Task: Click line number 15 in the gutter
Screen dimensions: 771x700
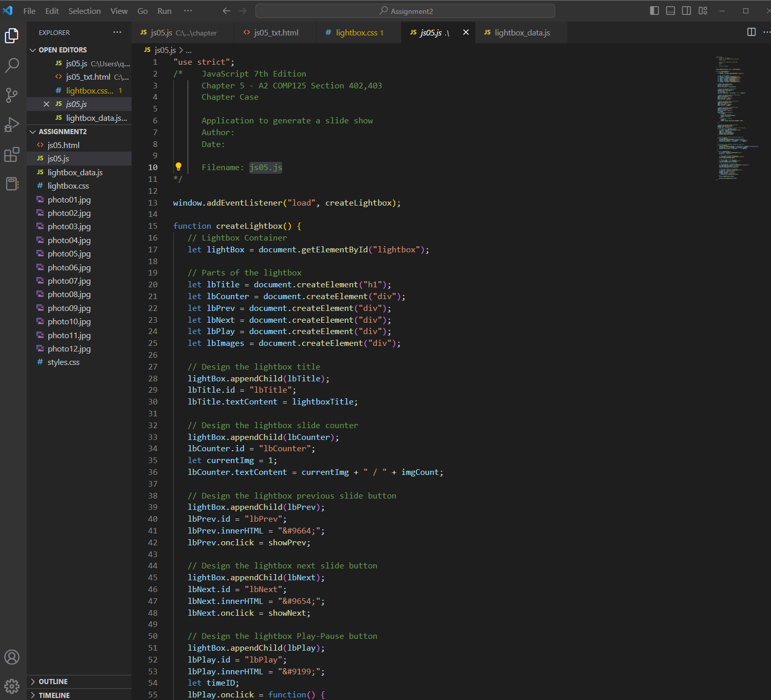Action: [153, 226]
